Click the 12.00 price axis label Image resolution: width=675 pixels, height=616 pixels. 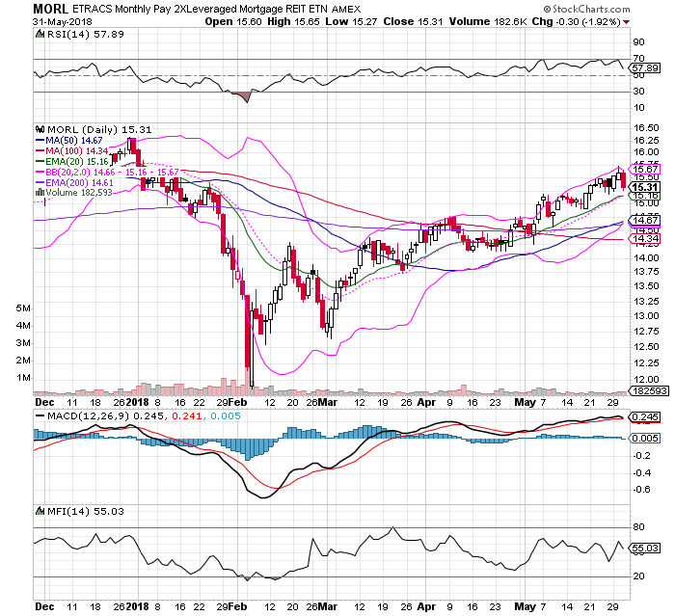click(646, 379)
